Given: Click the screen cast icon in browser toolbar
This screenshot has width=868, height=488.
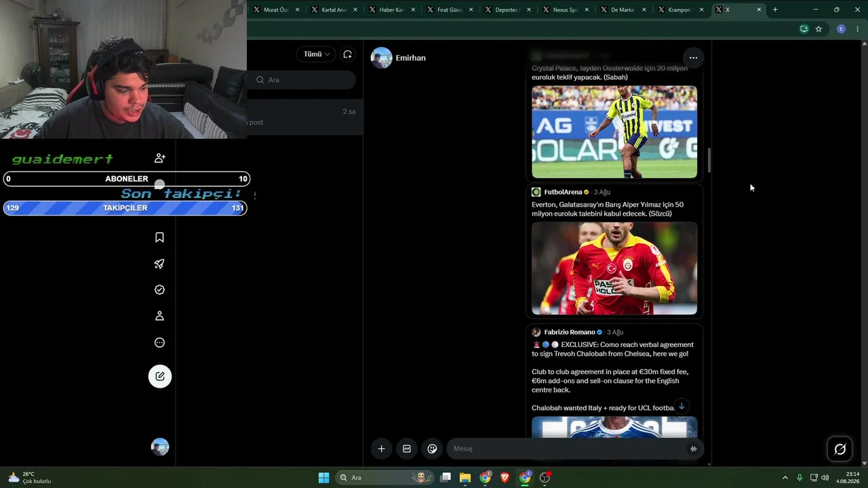Looking at the screenshot, I should 804,29.
